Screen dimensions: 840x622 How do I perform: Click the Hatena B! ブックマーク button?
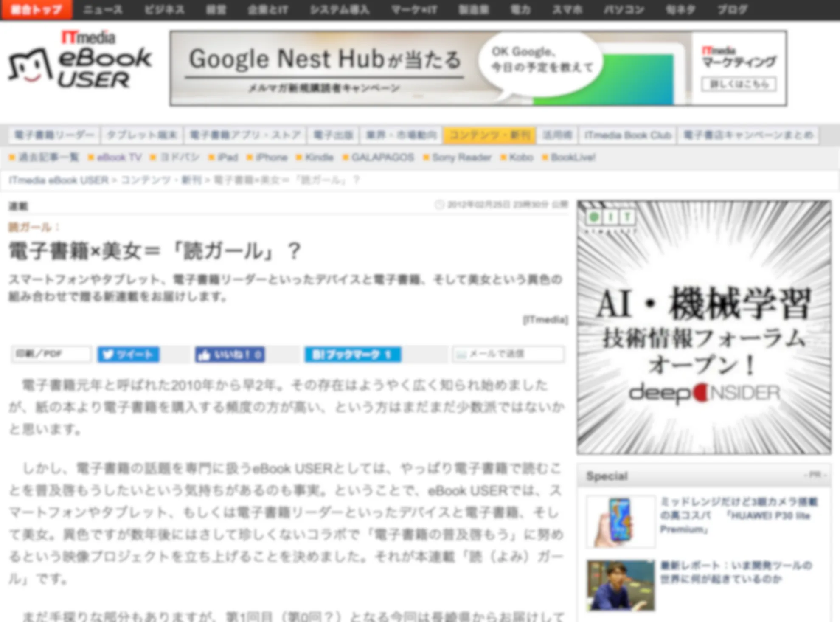(352, 355)
